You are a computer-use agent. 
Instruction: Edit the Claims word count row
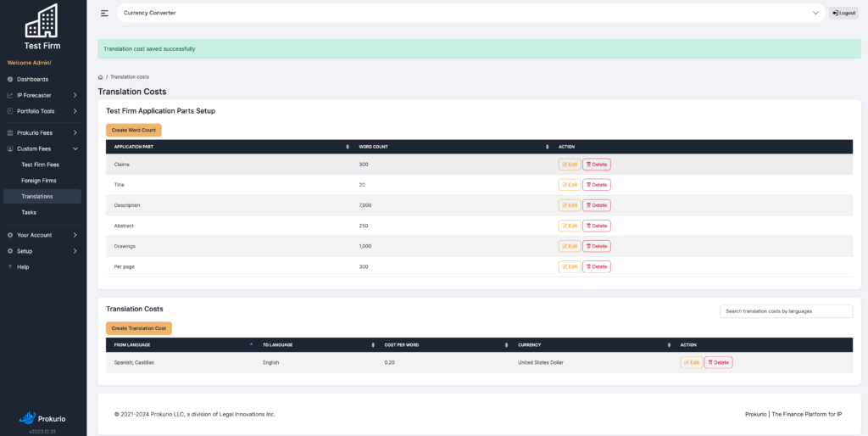[570, 165]
